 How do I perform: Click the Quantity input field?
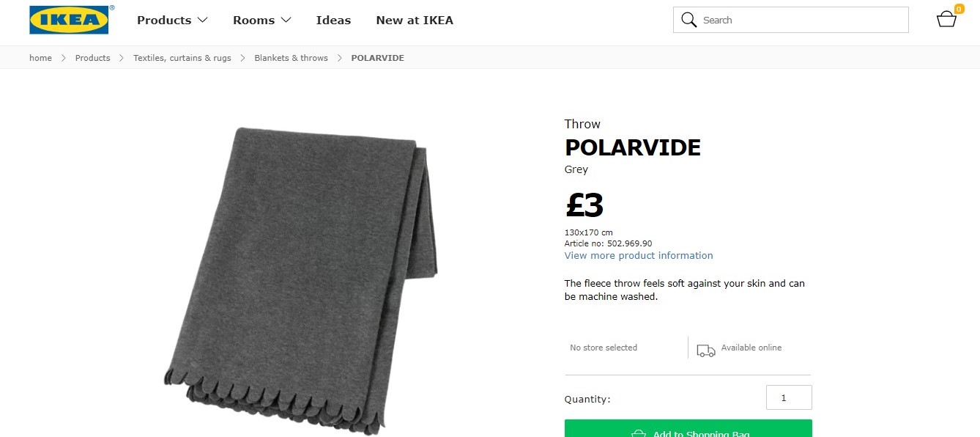coord(788,397)
